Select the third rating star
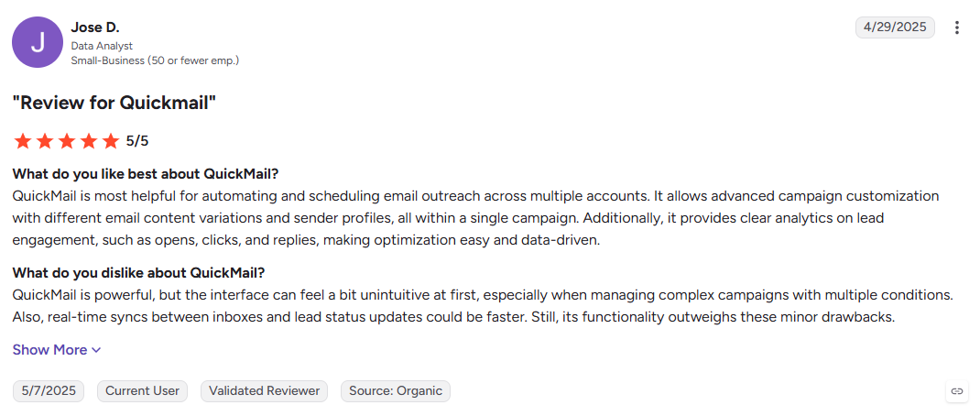 [x=66, y=141]
